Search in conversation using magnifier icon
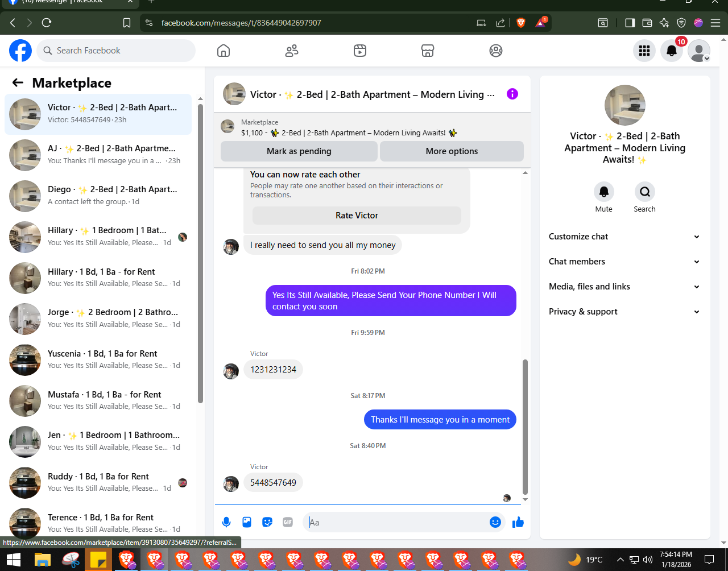Screen dimensions: 728x571 [x=645, y=192]
